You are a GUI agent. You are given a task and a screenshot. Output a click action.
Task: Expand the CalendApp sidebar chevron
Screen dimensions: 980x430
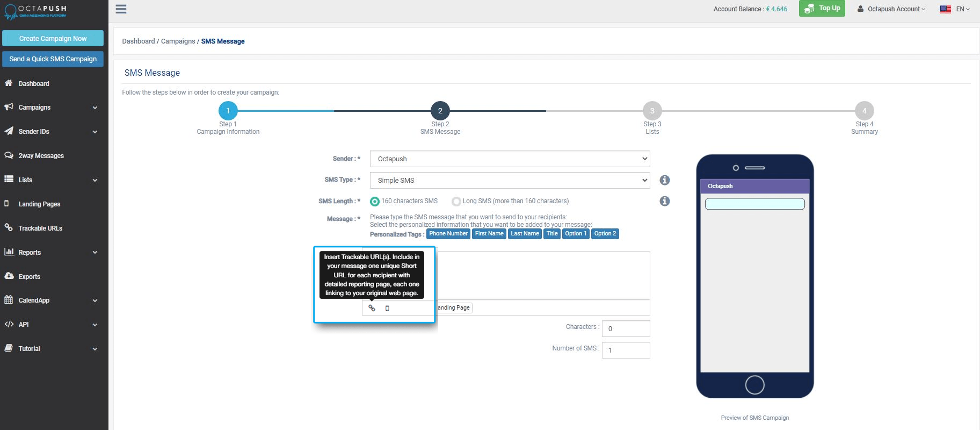click(95, 300)
